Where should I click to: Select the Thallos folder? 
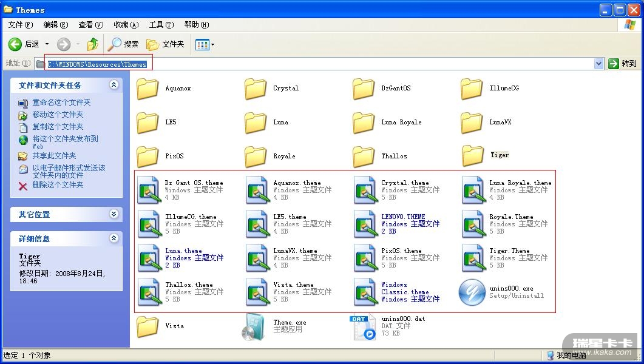(x=380, y=157)
